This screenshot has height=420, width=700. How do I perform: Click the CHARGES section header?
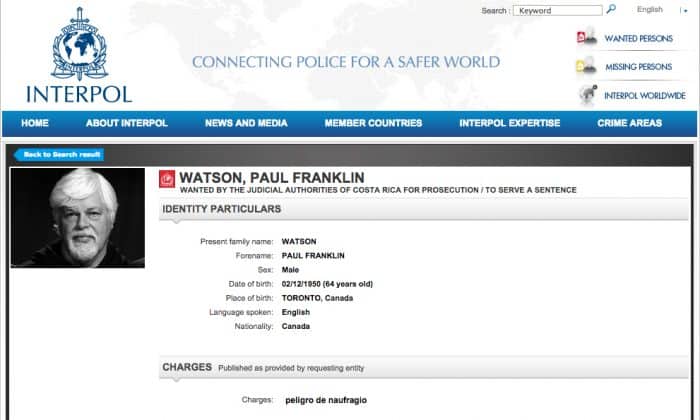click(x=424, y=367)
